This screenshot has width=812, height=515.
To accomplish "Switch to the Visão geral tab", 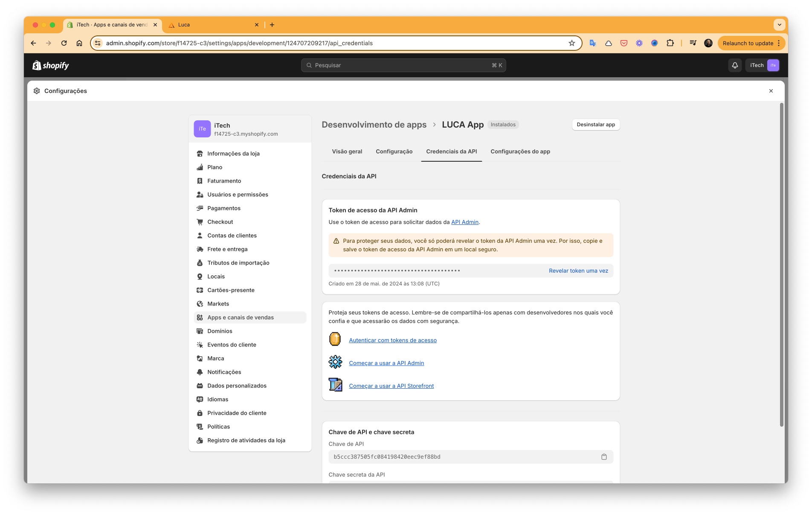I will (x=347, y=151).
